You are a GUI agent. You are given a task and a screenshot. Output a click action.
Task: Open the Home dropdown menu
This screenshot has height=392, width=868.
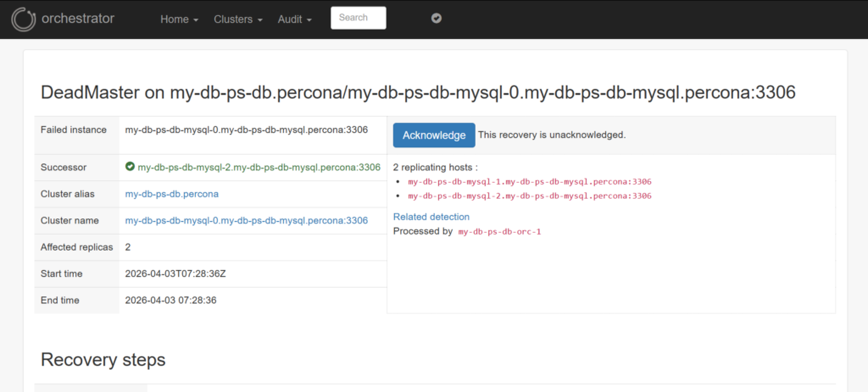(179, 19)
